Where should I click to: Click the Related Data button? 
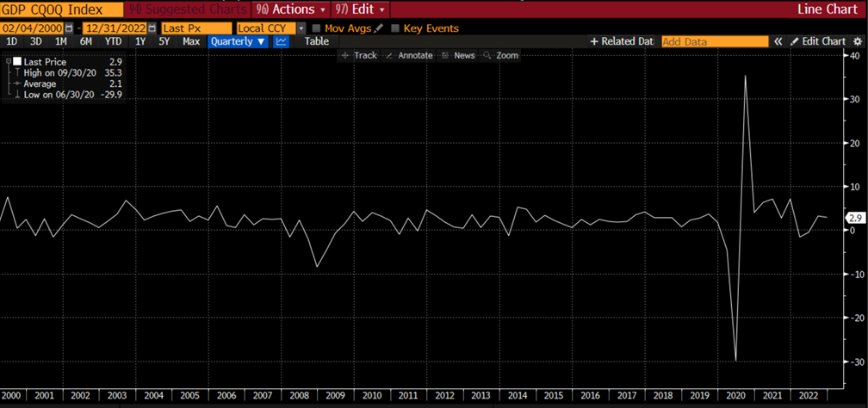pos(622,41)
